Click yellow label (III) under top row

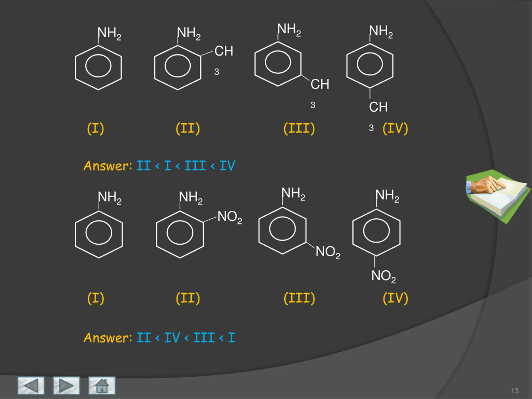coord(299,129)
